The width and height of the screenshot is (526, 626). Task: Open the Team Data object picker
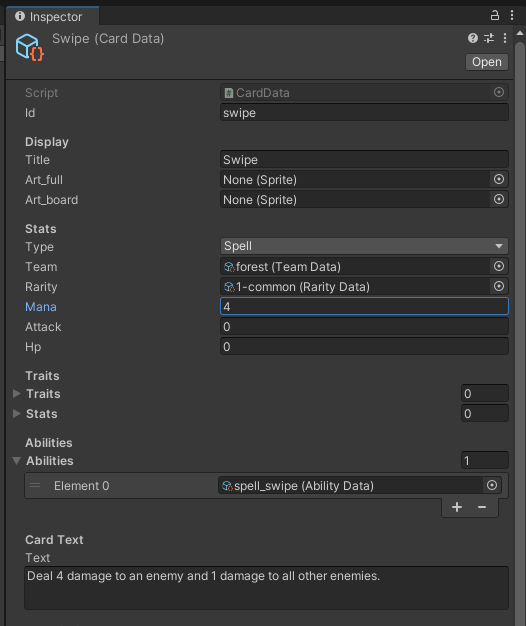point(499,266)
